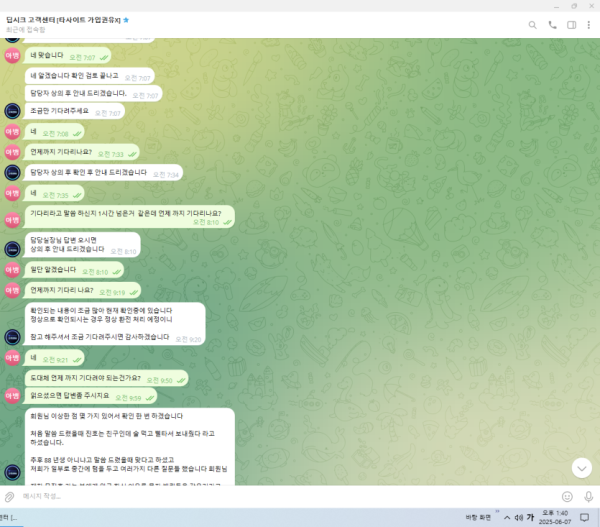Click pink avatar beside 네 오전 7:08 message
The image size is (600, 527).
(x=12, y=132)
